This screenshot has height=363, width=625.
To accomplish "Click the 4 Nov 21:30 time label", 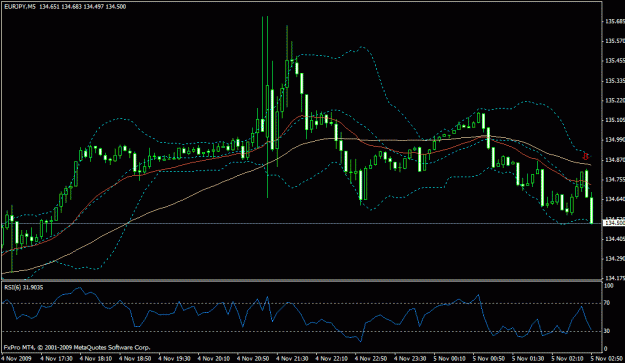I will [293, 358].
